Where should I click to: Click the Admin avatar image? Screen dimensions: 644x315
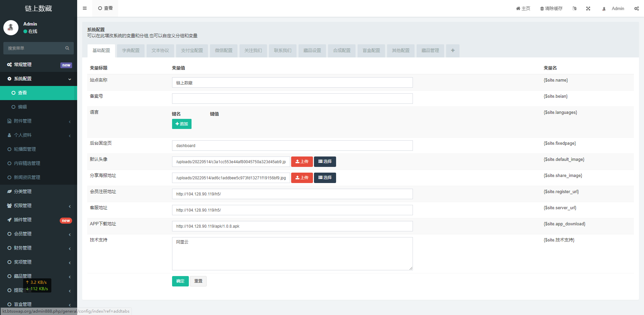tap(11, 28)
